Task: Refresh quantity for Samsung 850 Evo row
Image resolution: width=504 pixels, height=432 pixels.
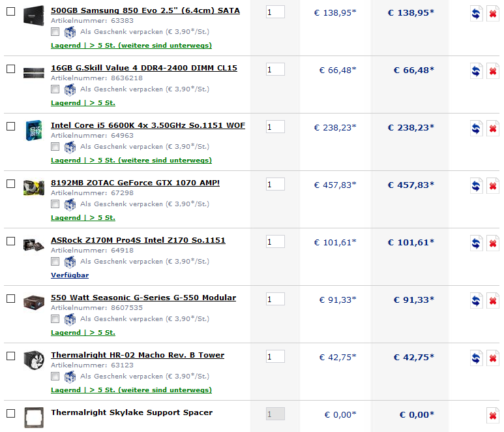Action: point(477,14)
